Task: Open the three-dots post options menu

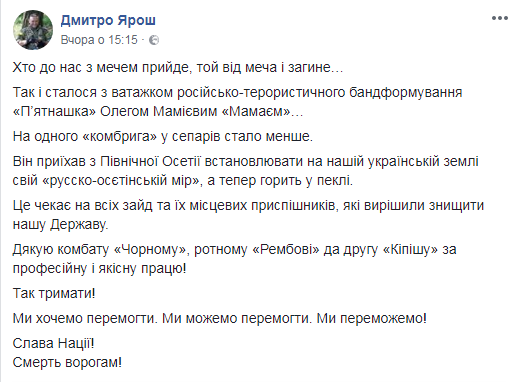Action: click(x=500, y=18)
